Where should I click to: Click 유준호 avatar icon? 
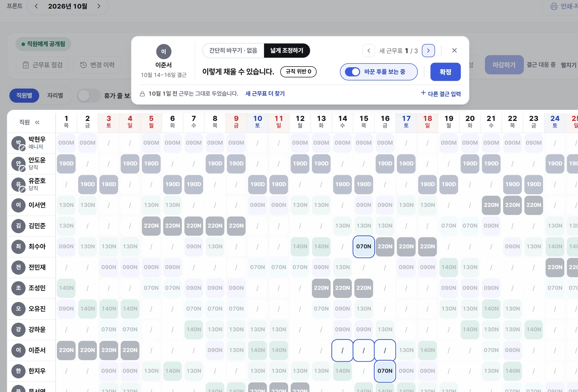click(x=18, y=185)
